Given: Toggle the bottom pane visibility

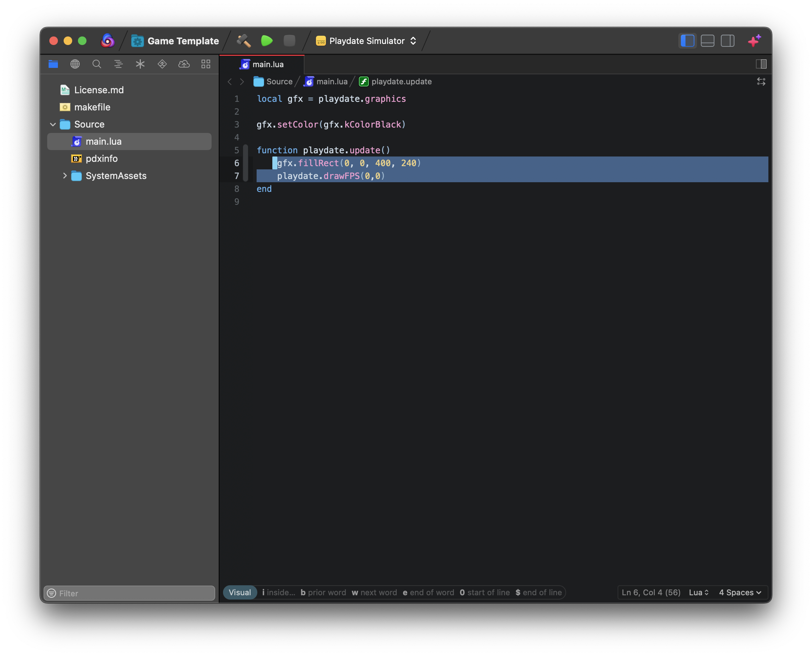Looking at the screenshot, I should pyautogui.click(x=708, y=41).
